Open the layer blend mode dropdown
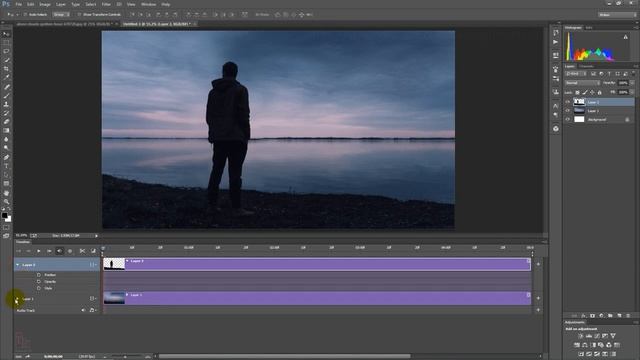The height and width of the screenshot is (360, 640). [582, 83]
